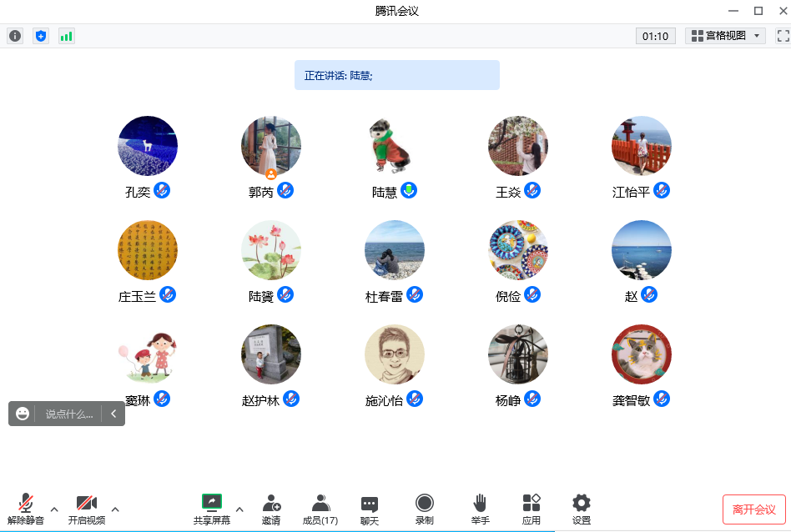Screen dimensions: 791x532
Task: Open 设置 settings gear
Action: tap(582, 509)
